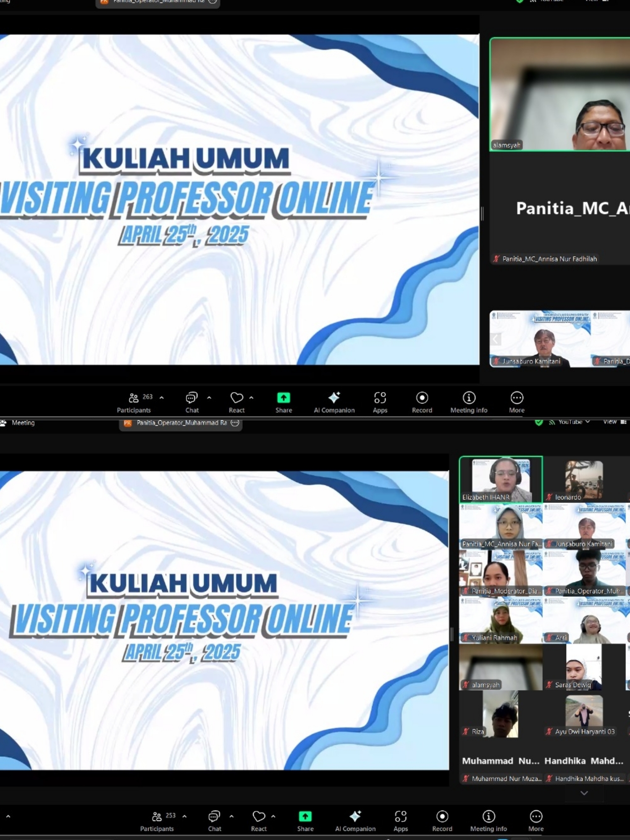
Task: Click previous arrow on Junsaburo Kamitani thumbnail strip
Action: coord(496,339)
